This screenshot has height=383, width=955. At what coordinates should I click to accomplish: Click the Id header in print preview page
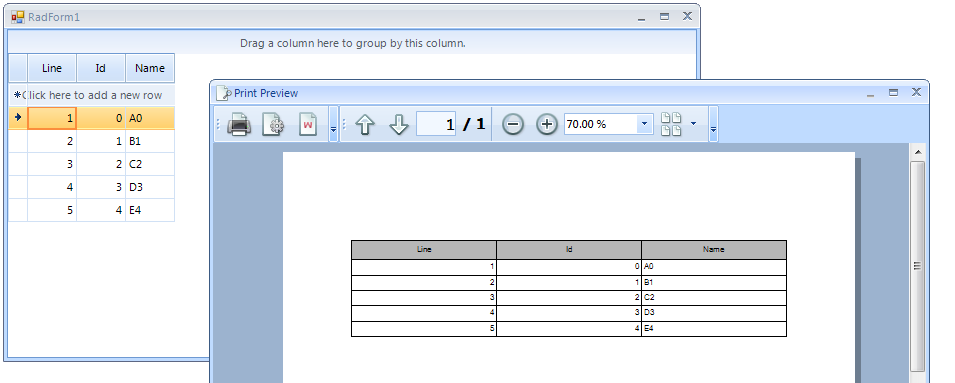pyautogui.click(x=569, y=249)
